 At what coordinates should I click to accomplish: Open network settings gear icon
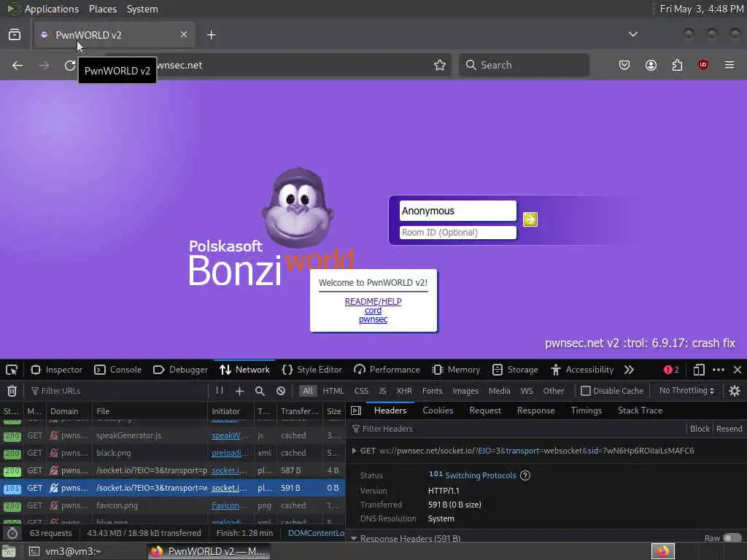coord(734,391)
